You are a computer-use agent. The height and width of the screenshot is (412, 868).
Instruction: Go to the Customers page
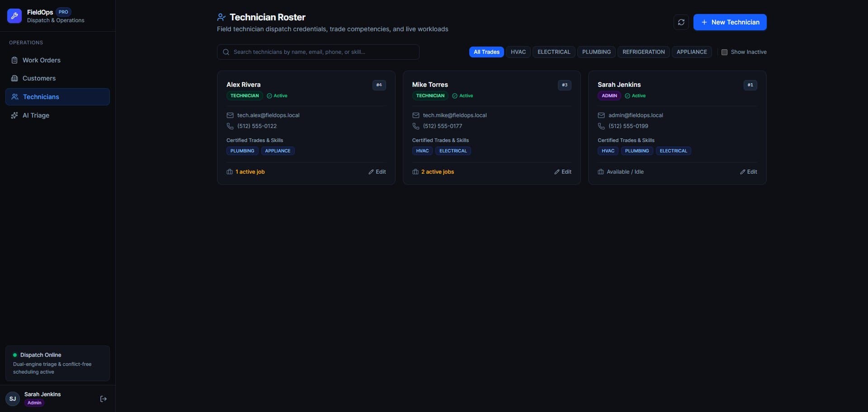57,78
